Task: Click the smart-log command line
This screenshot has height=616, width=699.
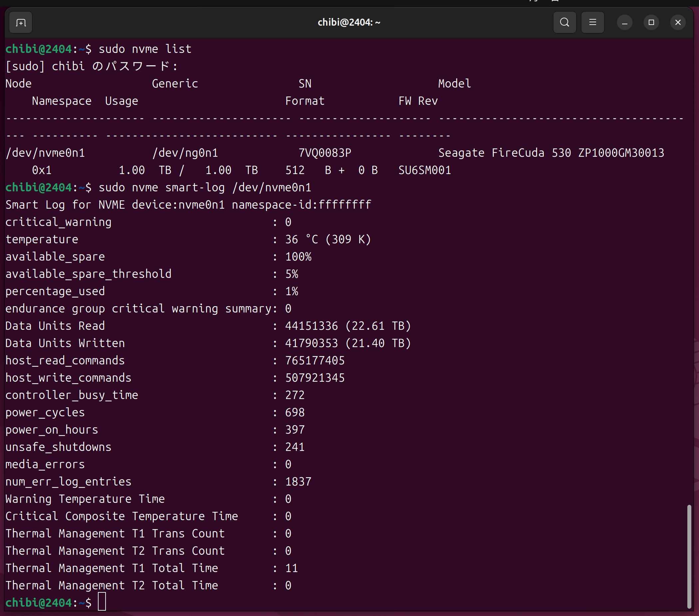Action: [204, 188]
